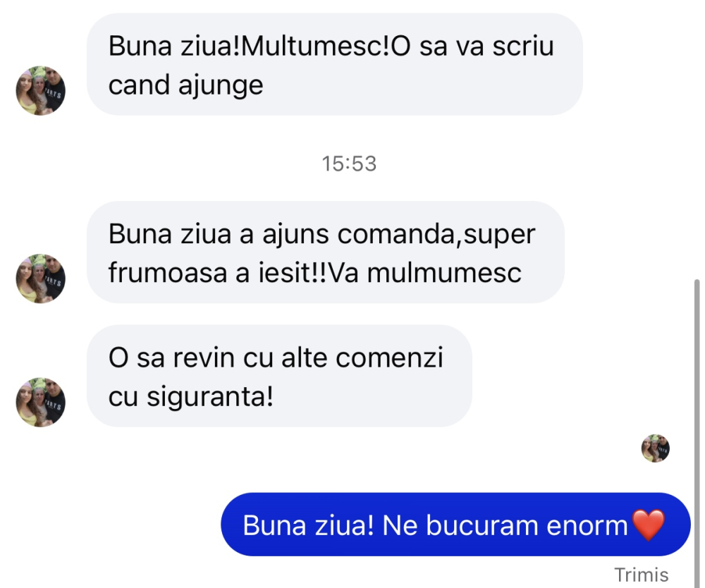Click the red heart emoji in blue bubble
This screenshot has width=705, height=588.
click(x=648, y=525)
